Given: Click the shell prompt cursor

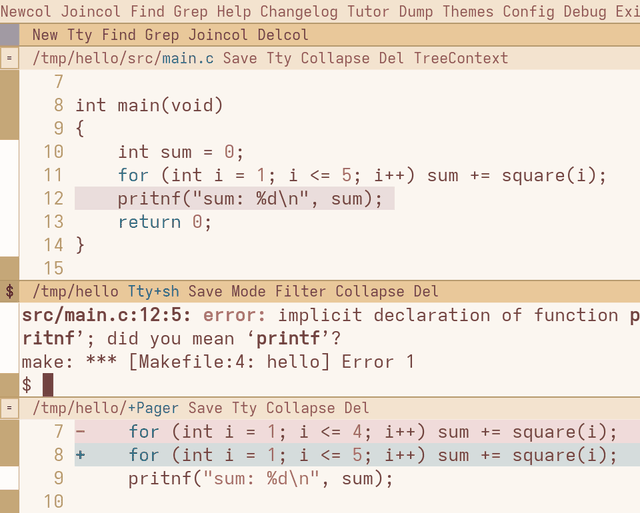Looking at the screenshot, I should click(48, 384).
